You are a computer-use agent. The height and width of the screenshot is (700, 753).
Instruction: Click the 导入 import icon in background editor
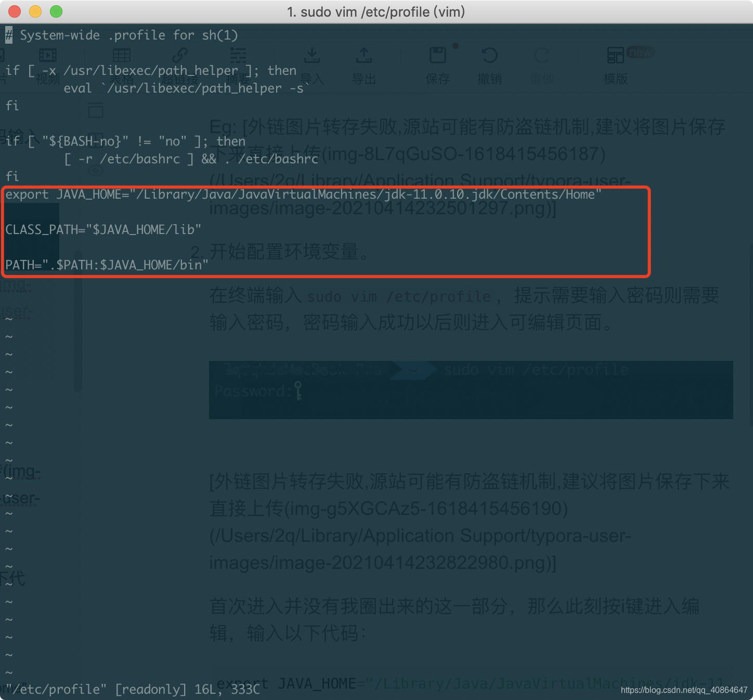(x=312, y=56)
